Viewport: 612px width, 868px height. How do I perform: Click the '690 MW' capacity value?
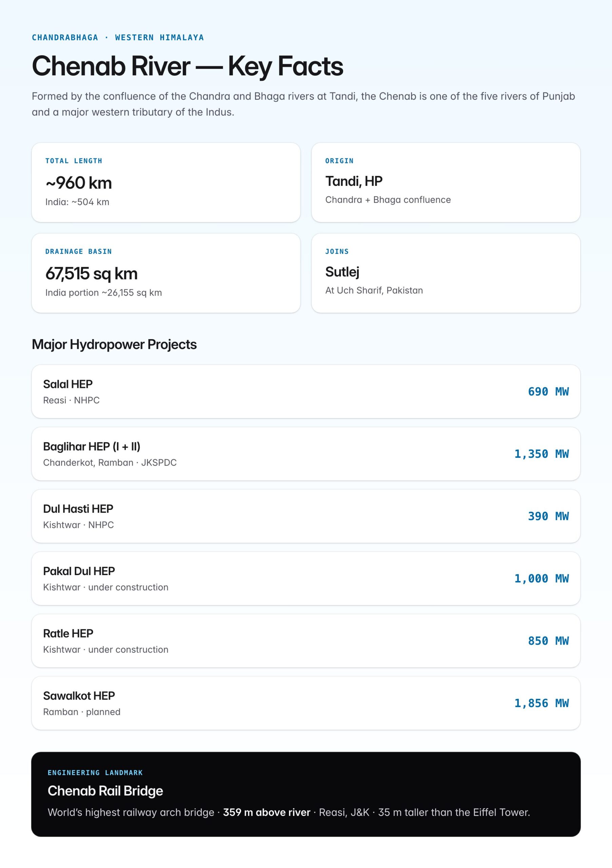[548, 391]
